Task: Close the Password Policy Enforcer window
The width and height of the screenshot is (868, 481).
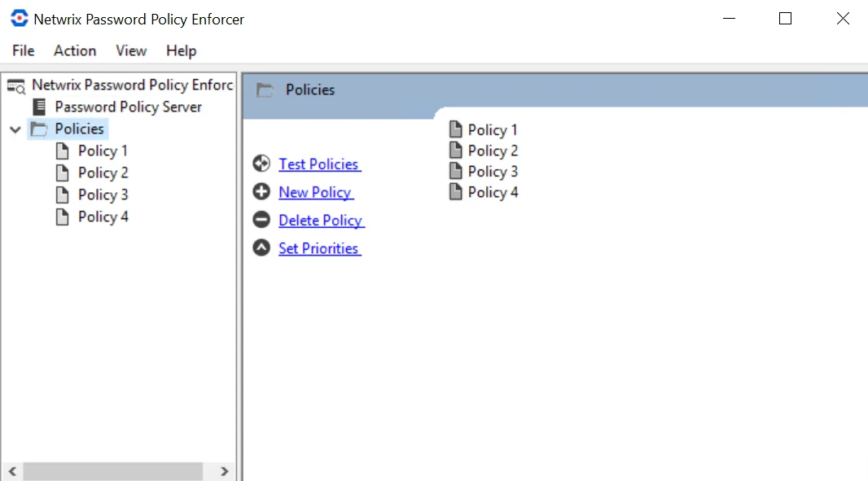Action: point(843,19)
